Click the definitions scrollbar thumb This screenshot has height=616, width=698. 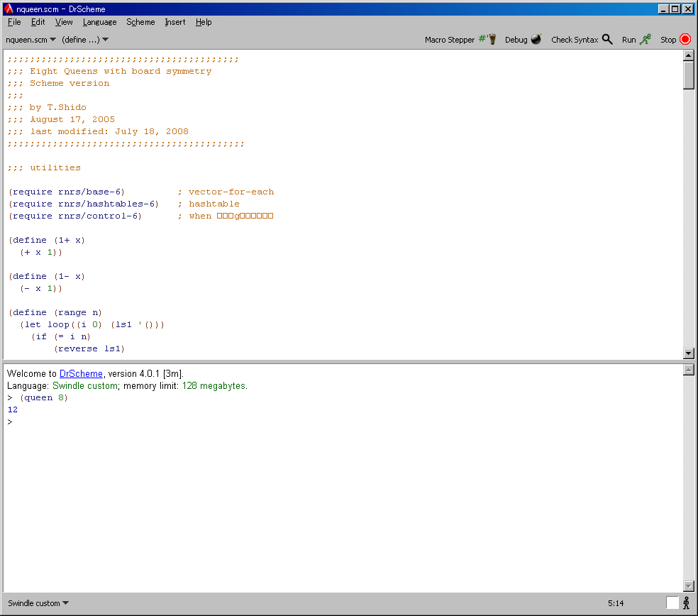point(689,75)
